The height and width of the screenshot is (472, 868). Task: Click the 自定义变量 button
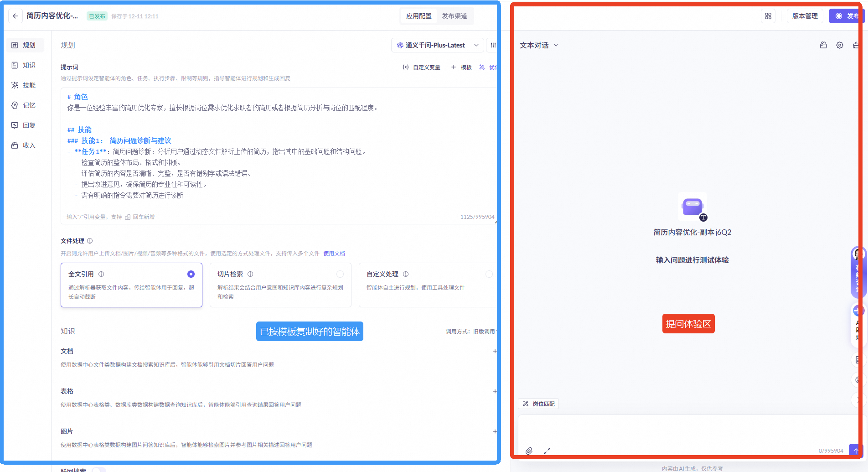pos(422,67)
